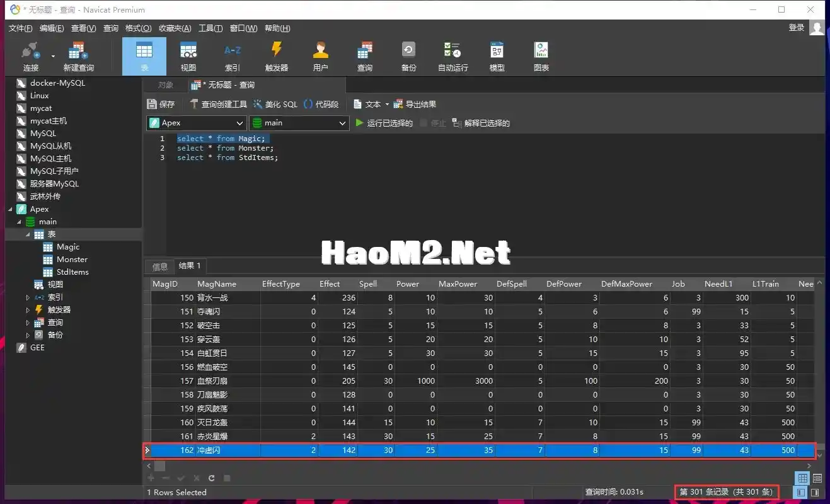
Task: Switch to form view icon
Action: click(x=817, y=478)
